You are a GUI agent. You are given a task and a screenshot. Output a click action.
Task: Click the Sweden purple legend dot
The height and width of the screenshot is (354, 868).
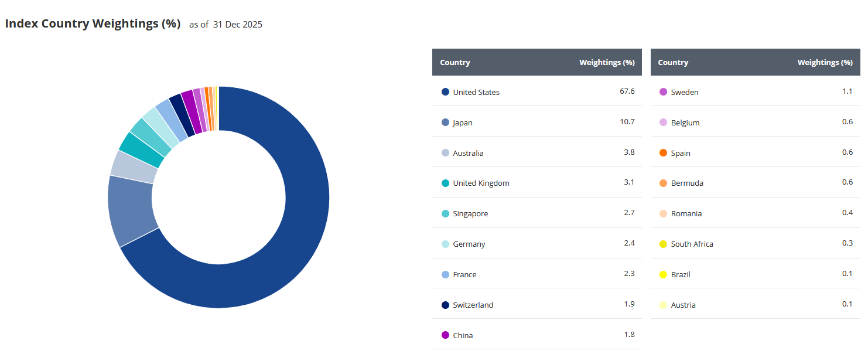[663, 92]
